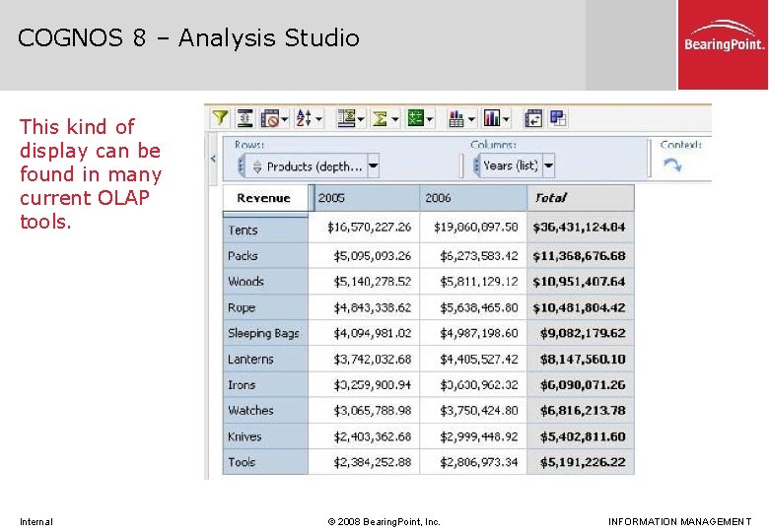Select the Lanterns row header
The image size is (769, 532).
pyautogui.click(x=265, y=359)
